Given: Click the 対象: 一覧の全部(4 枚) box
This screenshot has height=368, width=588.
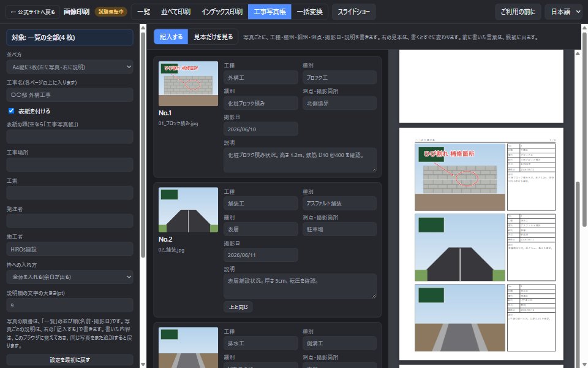Looking at the screenshot, I should [70, 37].
